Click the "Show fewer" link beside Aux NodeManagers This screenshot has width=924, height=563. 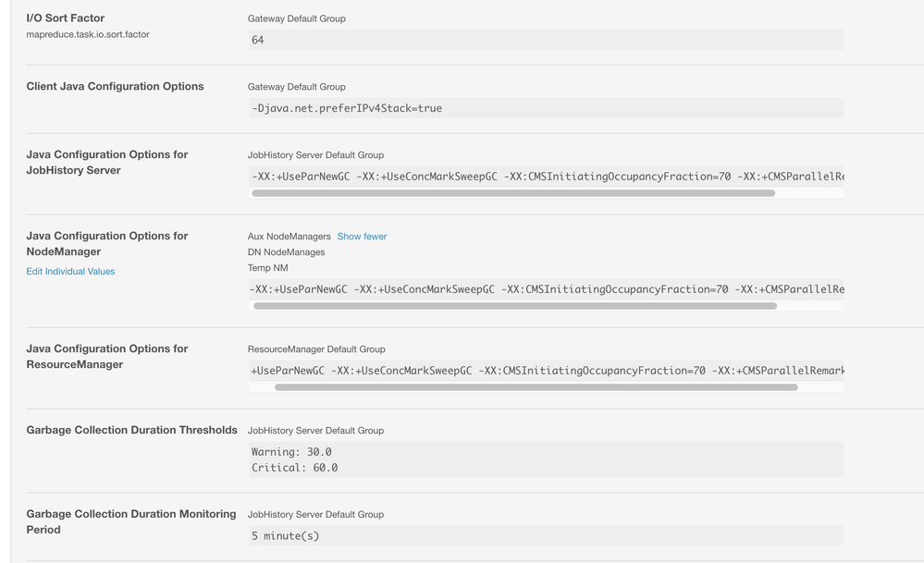pyautogui.click(x=362, y=236)
